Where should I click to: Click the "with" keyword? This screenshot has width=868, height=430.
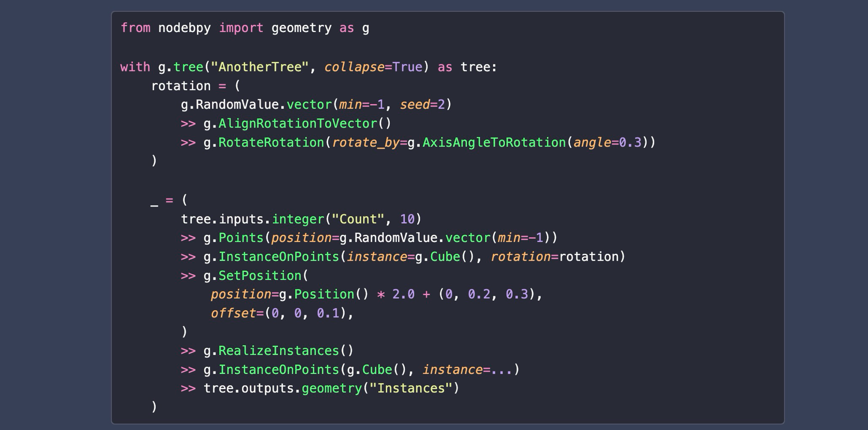tap(135, 67)
